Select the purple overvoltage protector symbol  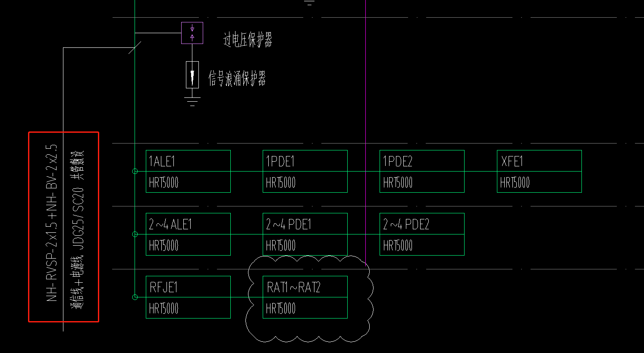tap(192, 33)
